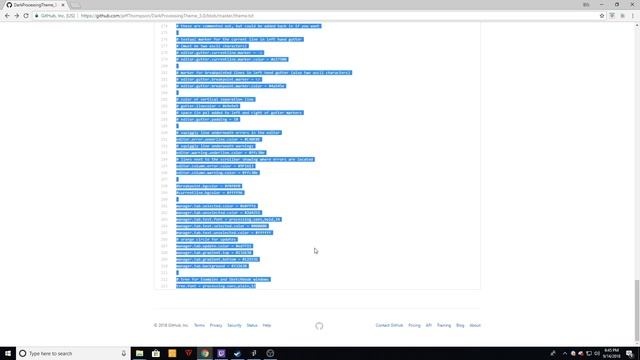The image size is (640, 360).
Task: Open the Terms footer link
Action: click(199, 325)
